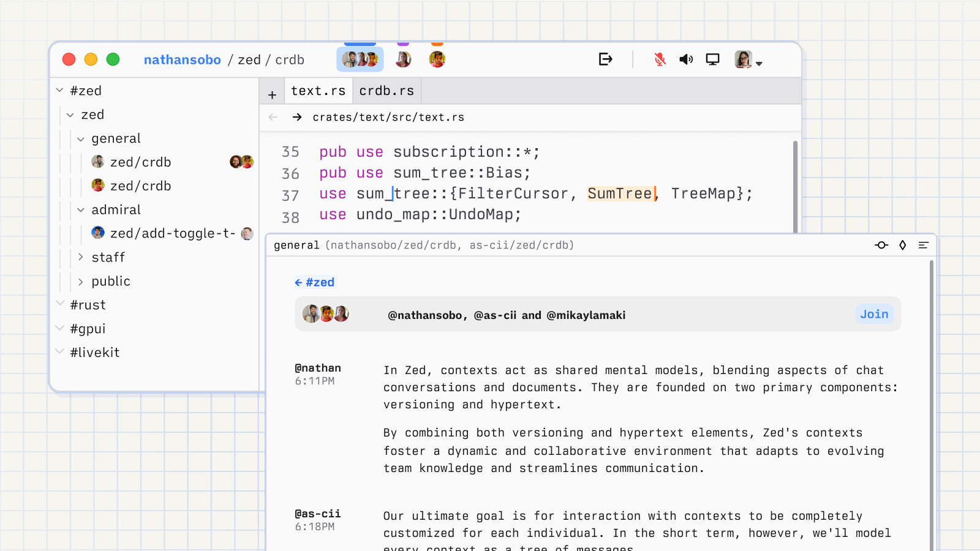Open zed/add-toggle-t- project in admiral
Screen dimensions: 980x551
[x=172, y=234]
